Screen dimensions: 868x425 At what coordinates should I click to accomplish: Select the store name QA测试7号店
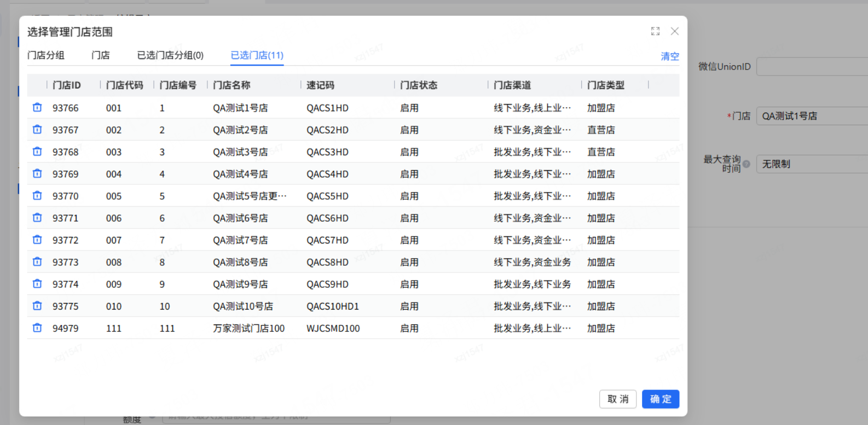(x=241, y=240)
